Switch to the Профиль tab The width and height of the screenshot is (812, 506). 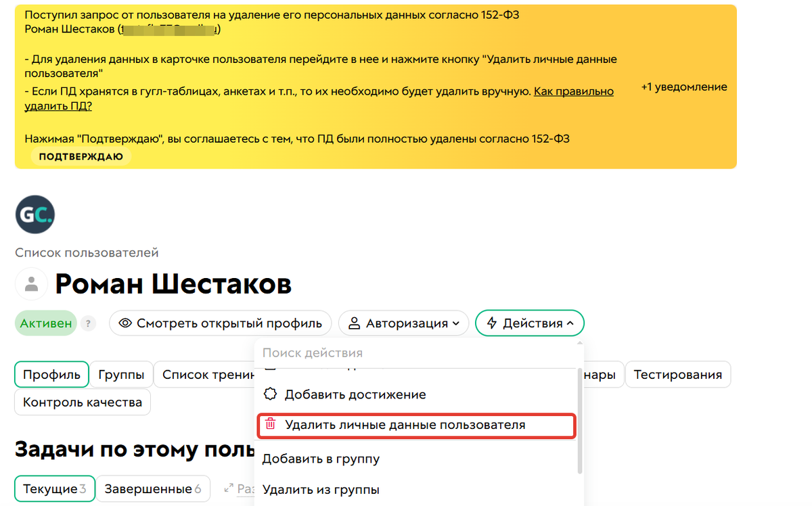51,374
